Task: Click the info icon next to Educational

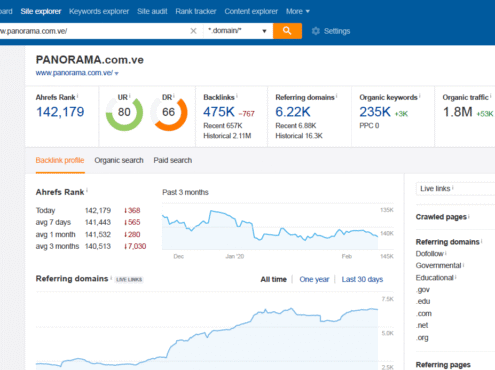Action: point(456,277)
